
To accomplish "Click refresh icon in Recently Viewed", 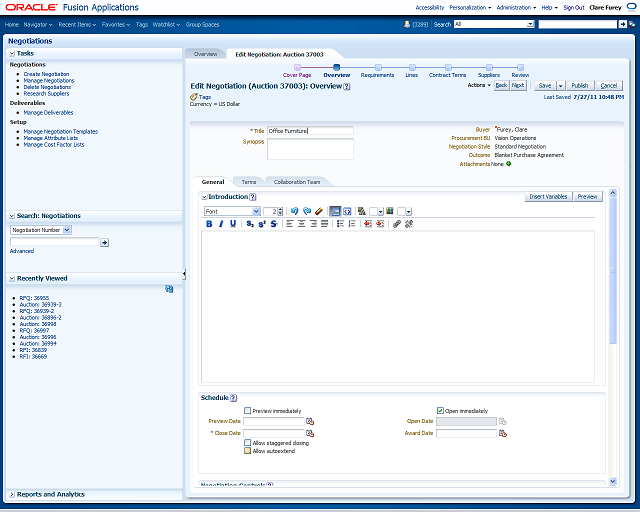I will 169,289.
